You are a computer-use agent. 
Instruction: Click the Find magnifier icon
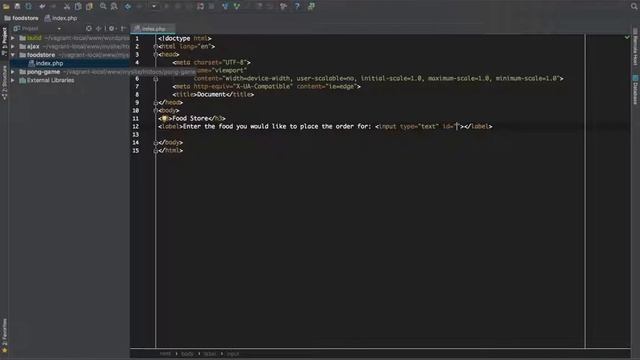point(103,6)
